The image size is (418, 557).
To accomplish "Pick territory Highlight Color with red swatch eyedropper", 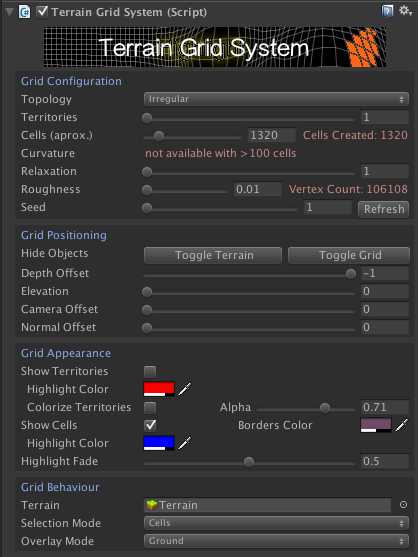I will click(x=185, y=389).
